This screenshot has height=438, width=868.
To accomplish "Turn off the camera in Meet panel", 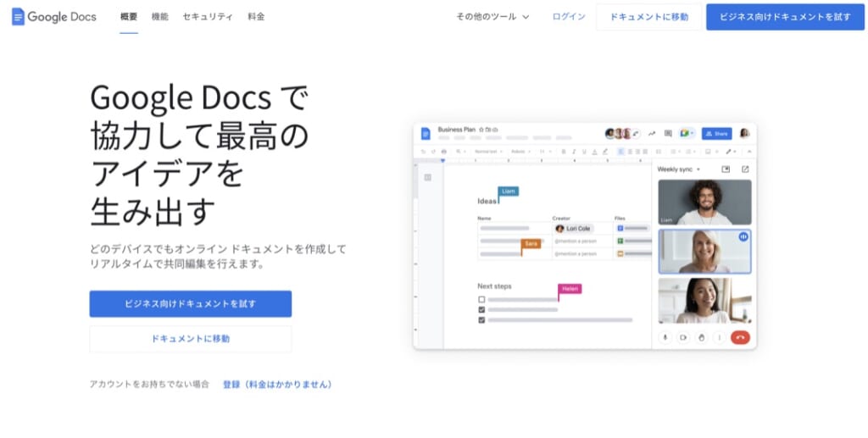I will pyautogui.click(x=683, y=337).
